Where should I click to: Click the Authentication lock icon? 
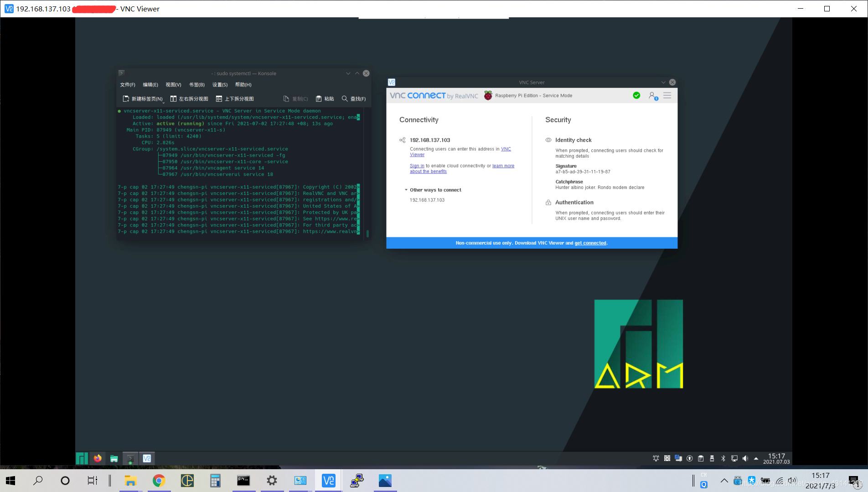pyautogui.click(x=548, y=202)
